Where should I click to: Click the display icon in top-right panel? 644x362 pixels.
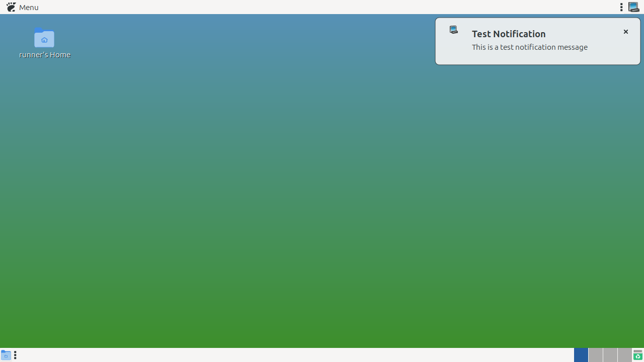pos(634,7)
